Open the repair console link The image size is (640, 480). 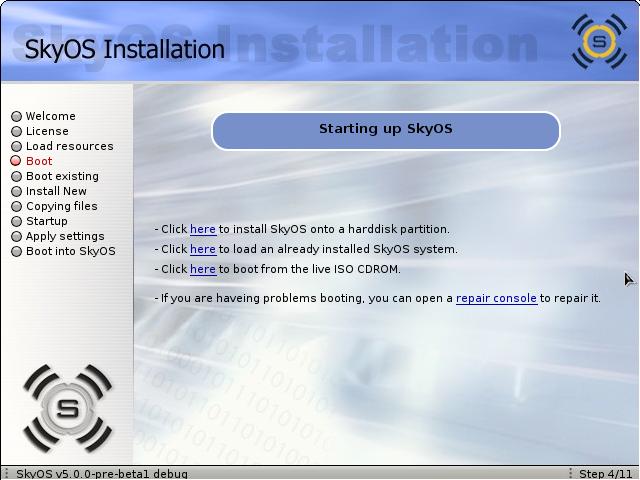496,298
